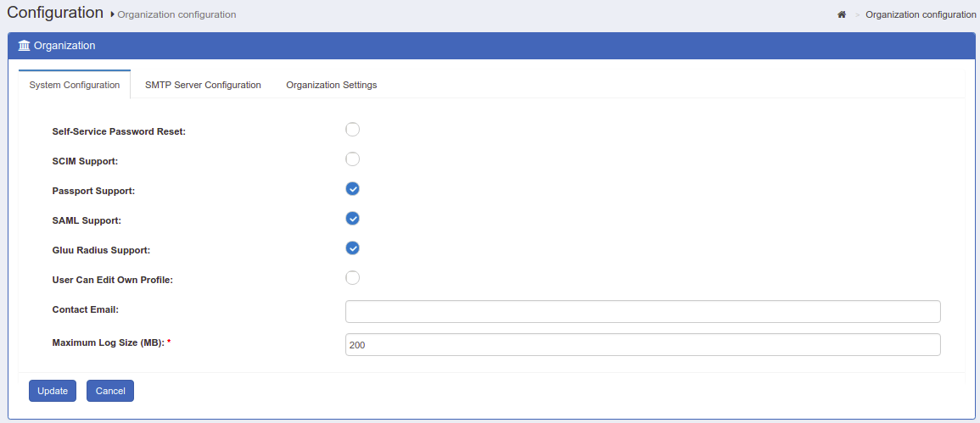
Task: Focus the Contact Email input field
Action: [642, 311]
